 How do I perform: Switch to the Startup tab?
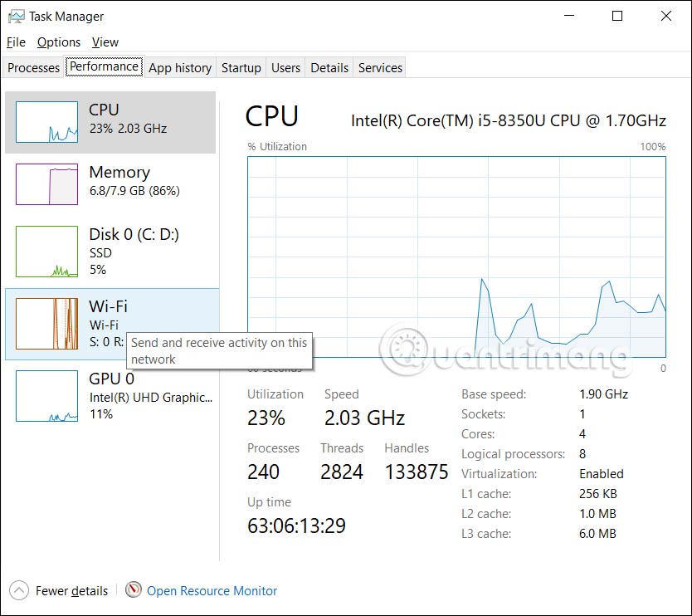point(241,68)
